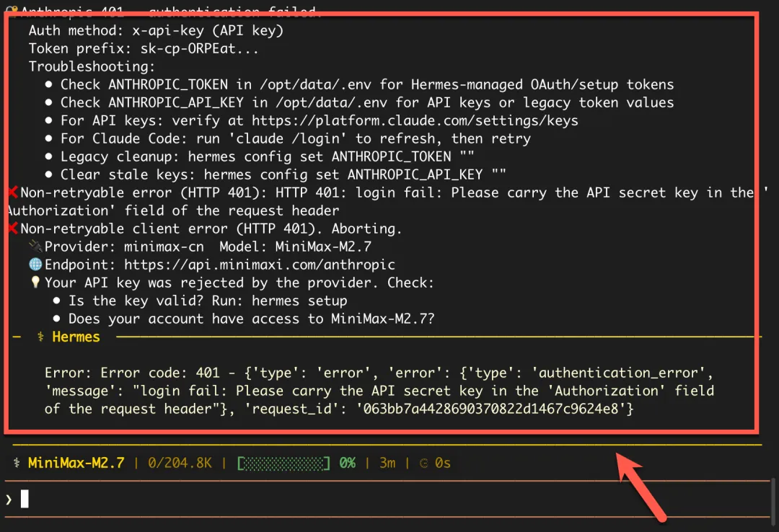Click 'Provider: minimax-cn' text

click(124, 247)
